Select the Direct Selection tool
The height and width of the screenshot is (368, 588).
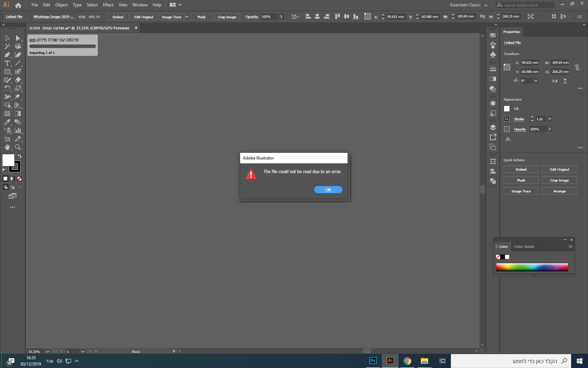(x=18, y=38)
